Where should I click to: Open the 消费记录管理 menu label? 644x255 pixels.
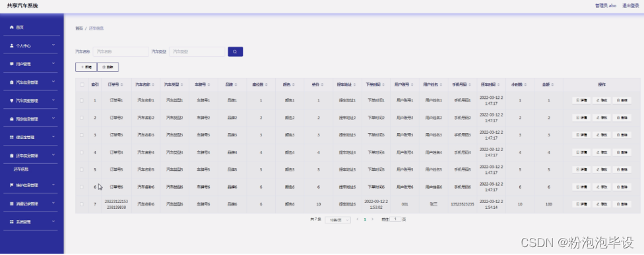pos(26,204)
